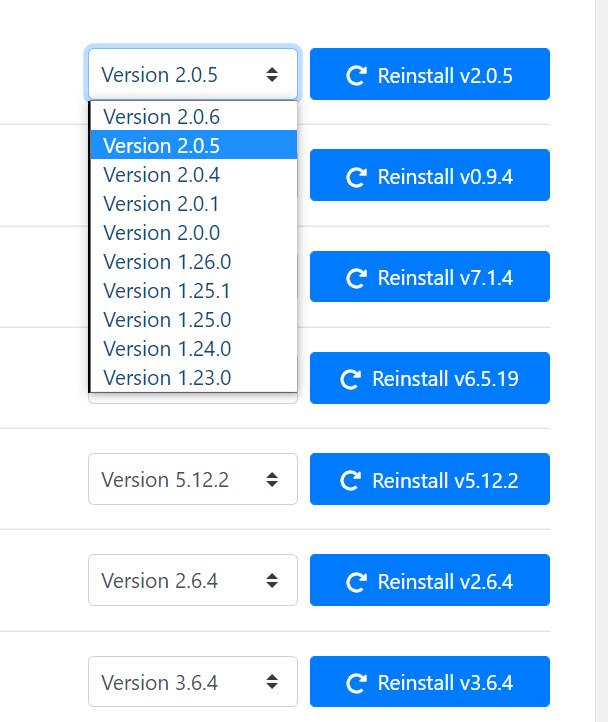This screenshot has width=608, height=722.
Task: Select Version 2.0.6 from the open list
Action: pos(193,116)
